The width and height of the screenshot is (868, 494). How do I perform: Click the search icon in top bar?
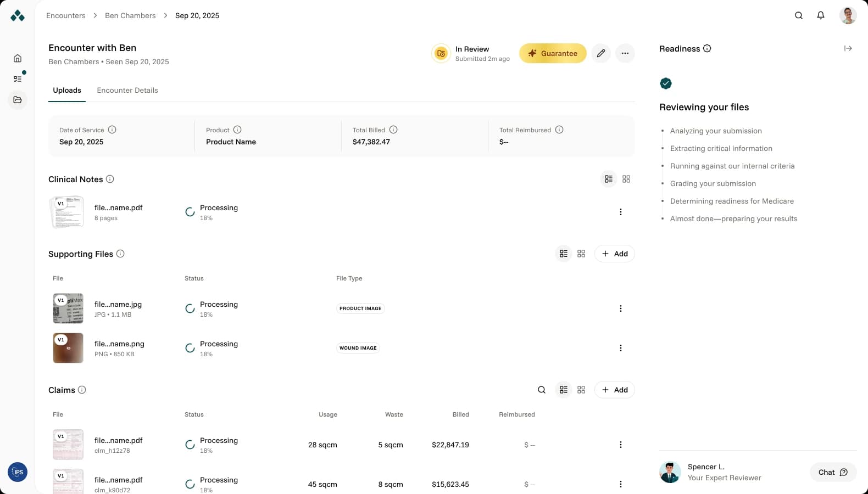click(x=799, y=15)
